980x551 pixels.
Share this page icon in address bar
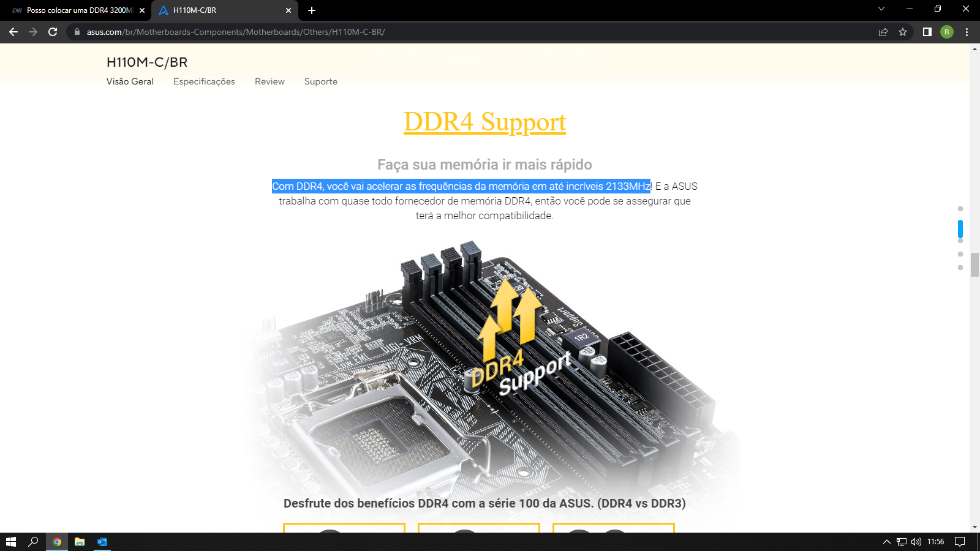point(883,32)
